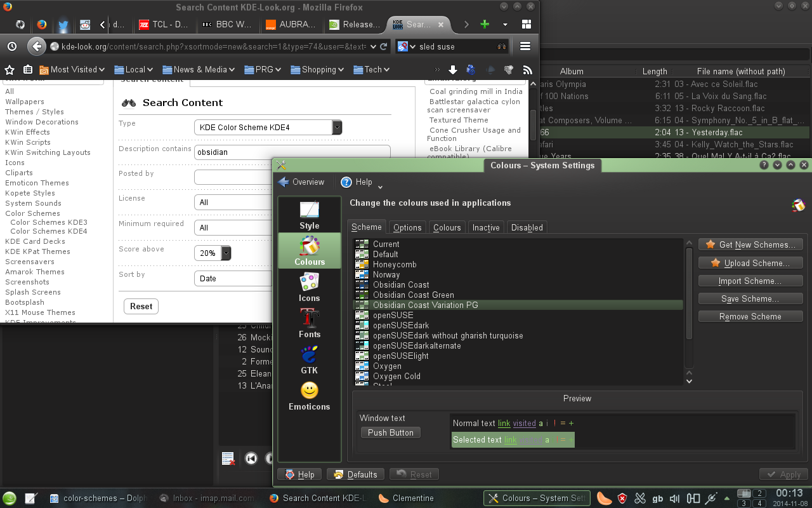Viewport: 812px width, 508px height.
Task: Go back to System Settings Overview
Action: (x=301, y=182)
